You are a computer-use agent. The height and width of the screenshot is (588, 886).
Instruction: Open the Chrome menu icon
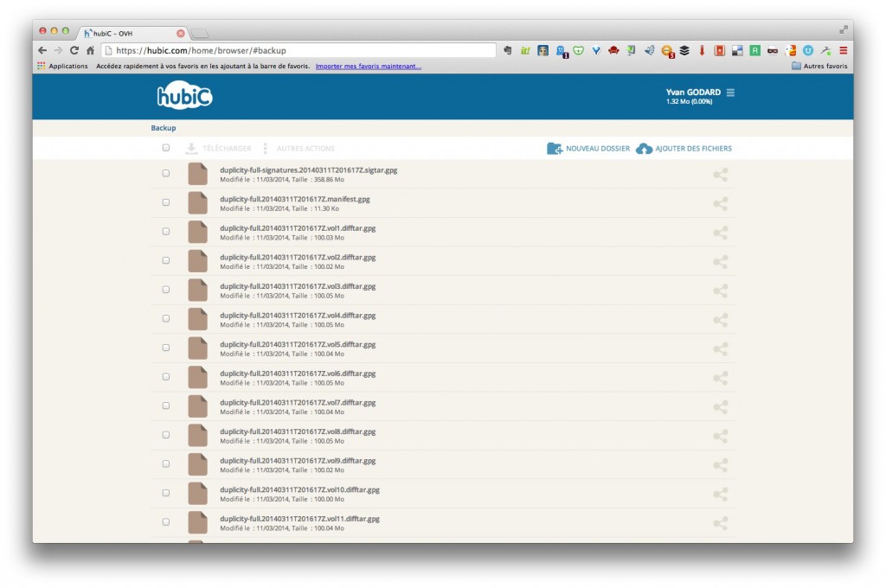click(x=843, y=50)
